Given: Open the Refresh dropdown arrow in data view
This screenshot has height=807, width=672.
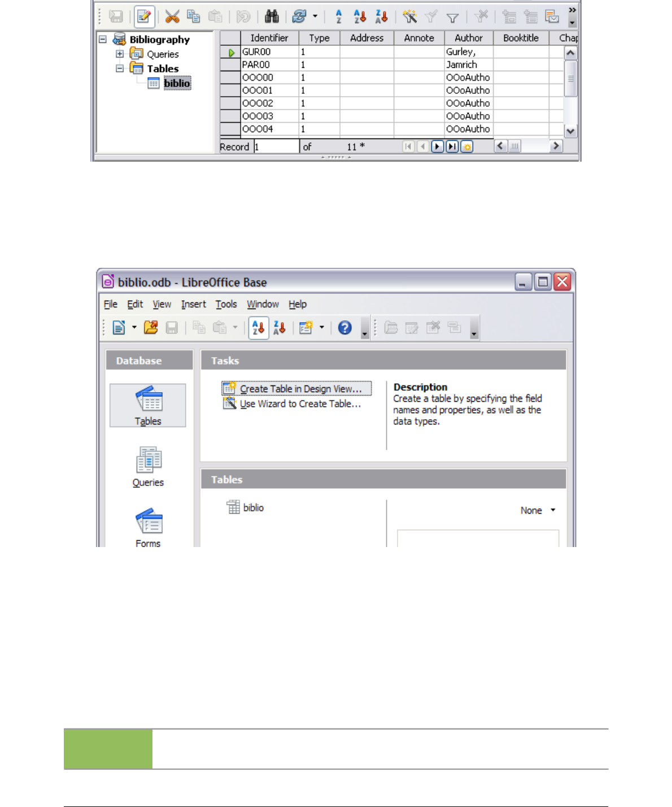Looking at the screenshot, I should (x=315, y=17).
